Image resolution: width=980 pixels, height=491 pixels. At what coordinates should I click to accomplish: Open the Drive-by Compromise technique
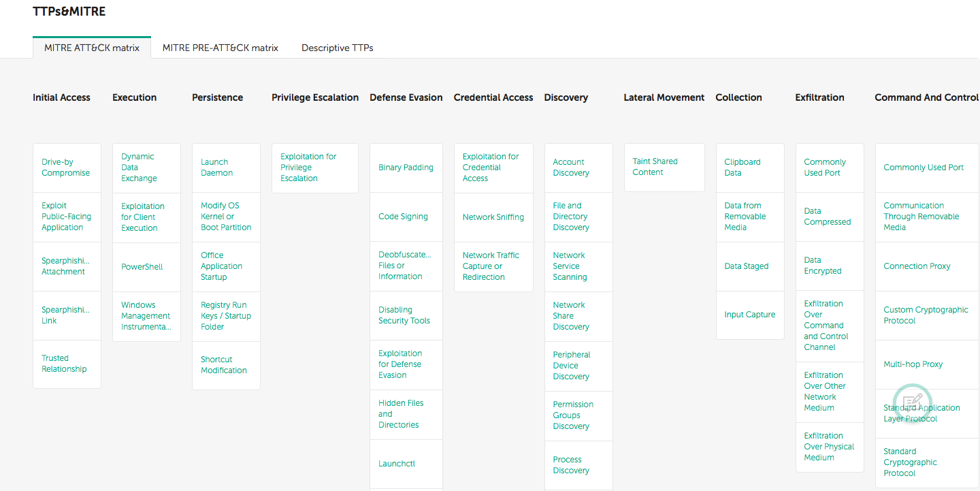pos(65,168)
